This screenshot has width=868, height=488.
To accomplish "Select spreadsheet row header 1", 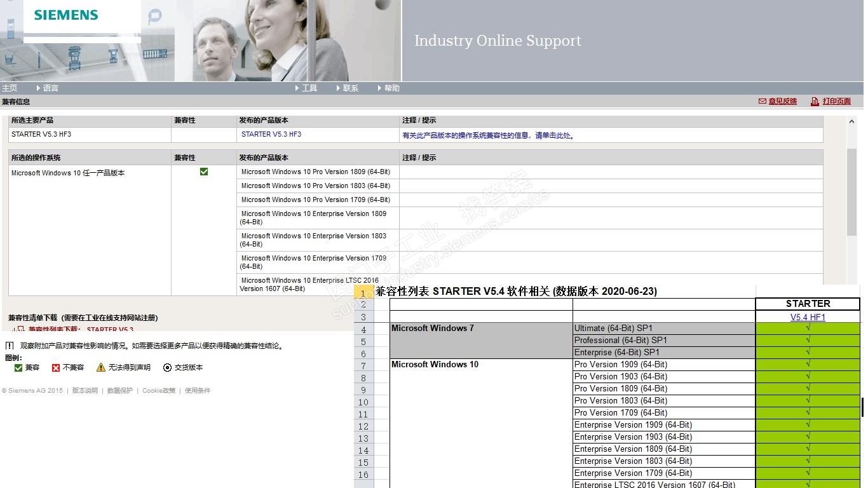I will [x=363, y=292].
